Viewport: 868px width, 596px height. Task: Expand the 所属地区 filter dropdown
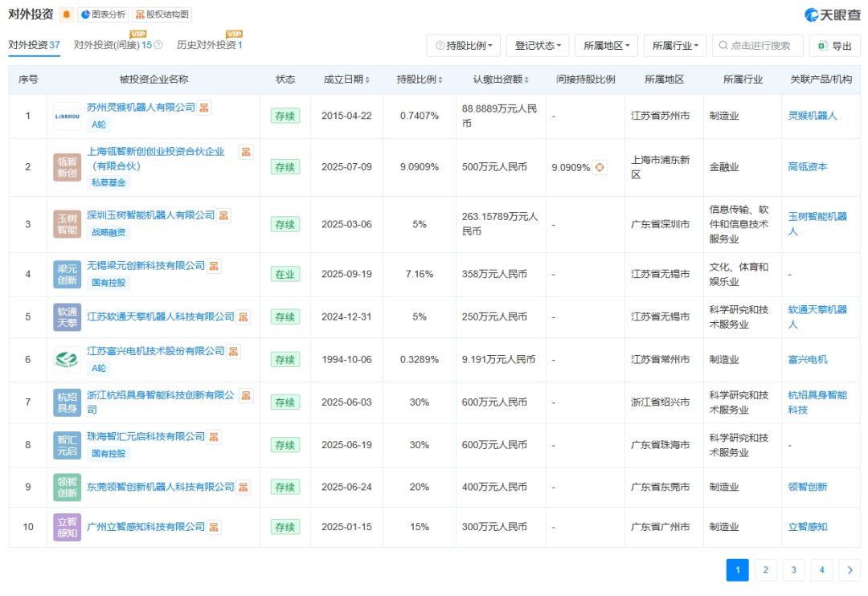pyautogui.click(x=607, y=46)
